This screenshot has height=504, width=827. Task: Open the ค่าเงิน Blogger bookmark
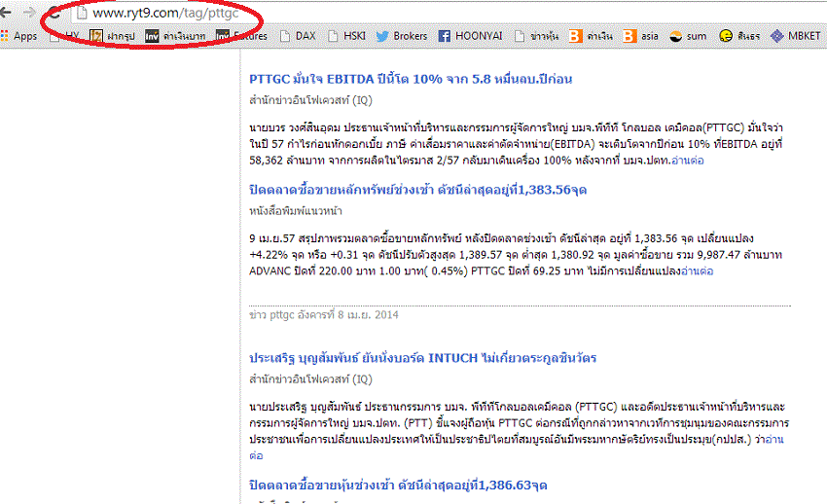click(x=591, y=36)
